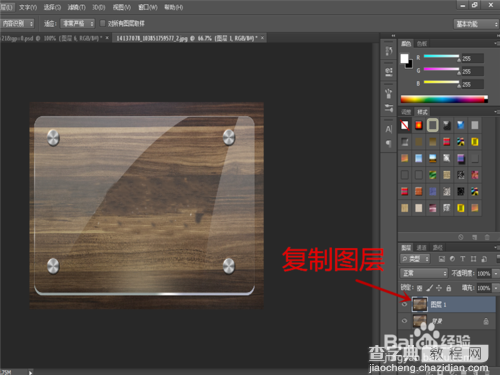The width and height of the screenshot is (500, 375).
Task: Close the .jpg document tab
Action: 262,38
